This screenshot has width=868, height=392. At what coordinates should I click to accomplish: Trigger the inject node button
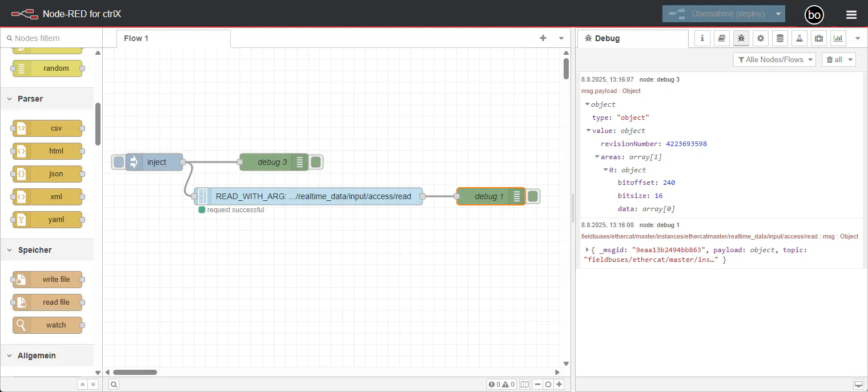click(x=119, y=162)
